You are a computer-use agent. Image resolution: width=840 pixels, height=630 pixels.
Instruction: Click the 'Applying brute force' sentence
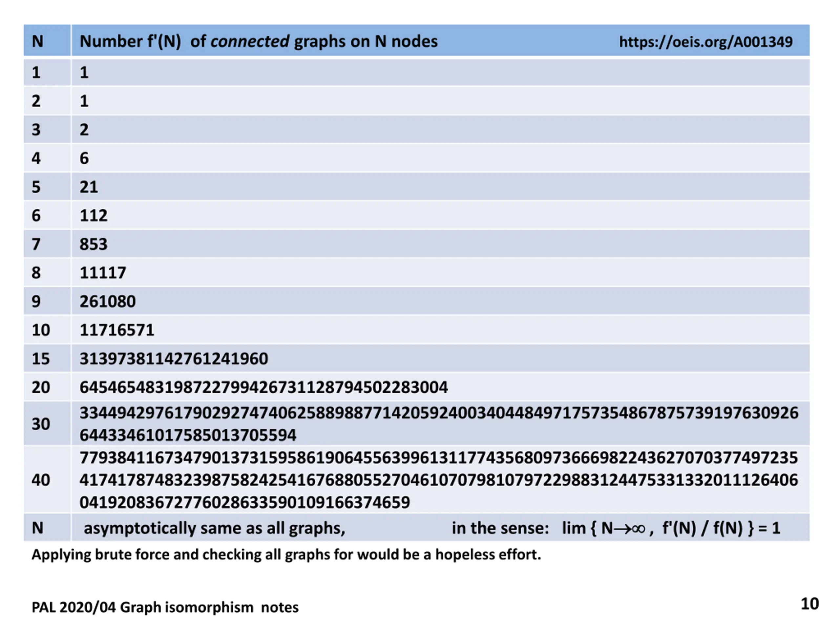pos(286,555)
